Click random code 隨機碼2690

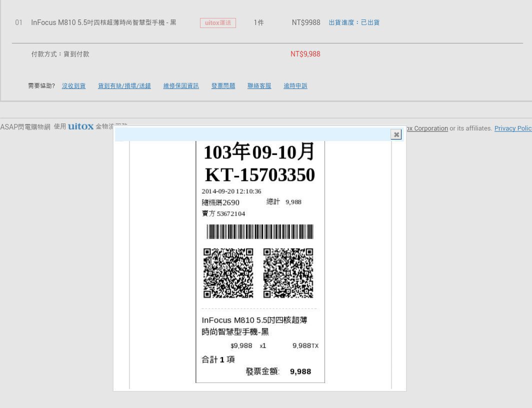pos(220,202)
